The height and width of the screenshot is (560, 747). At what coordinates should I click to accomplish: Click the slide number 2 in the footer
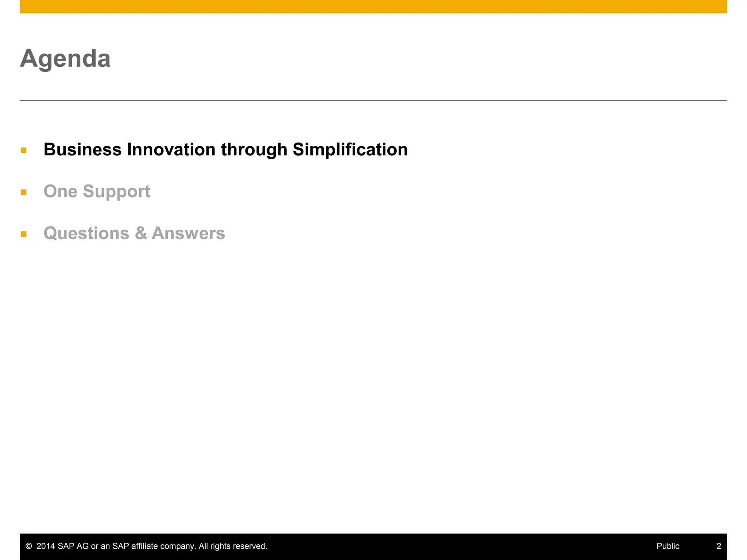(x=719, y=546)
